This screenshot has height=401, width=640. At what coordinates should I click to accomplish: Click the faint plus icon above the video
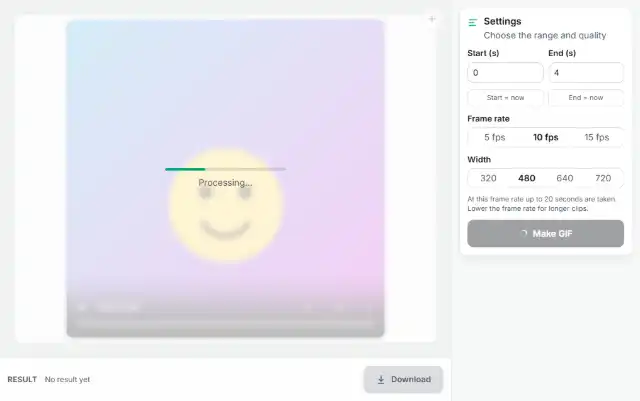pyautogui.click(x=432, y=19)
